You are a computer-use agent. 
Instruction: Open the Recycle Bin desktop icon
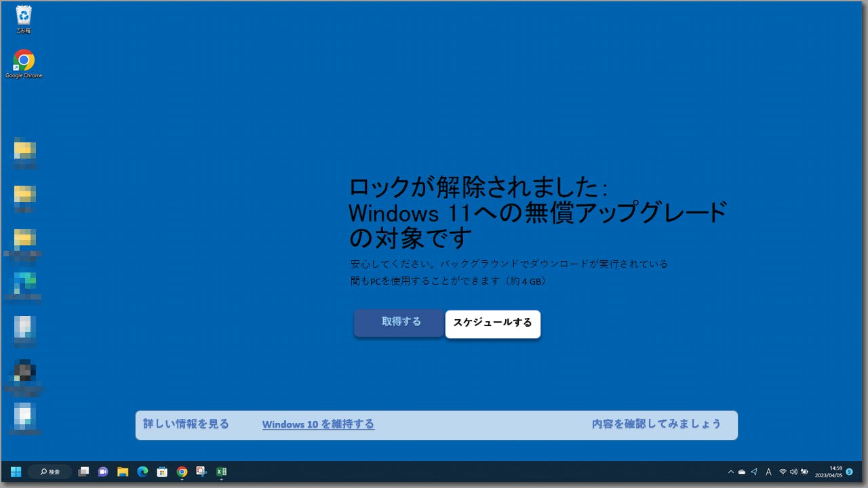point(24,20)
